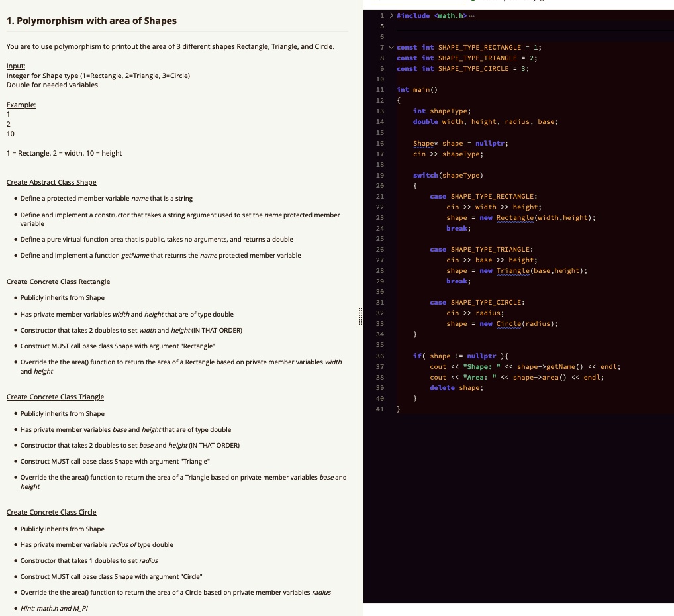Click line number 36 in the gutter

(380, 356)
